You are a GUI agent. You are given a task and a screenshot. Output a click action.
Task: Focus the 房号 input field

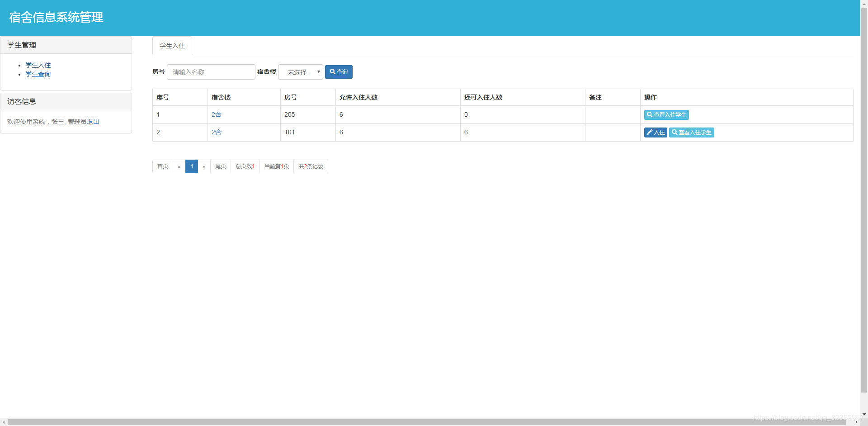click(211, 72)
